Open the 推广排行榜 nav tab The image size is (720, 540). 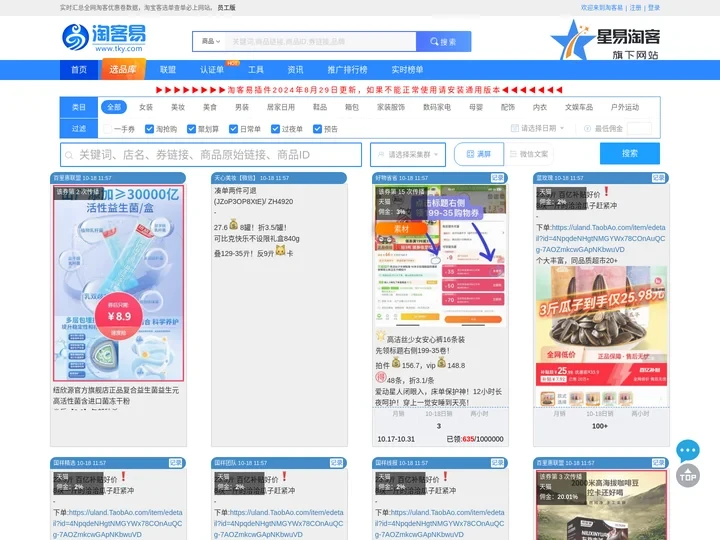point(347,70)
